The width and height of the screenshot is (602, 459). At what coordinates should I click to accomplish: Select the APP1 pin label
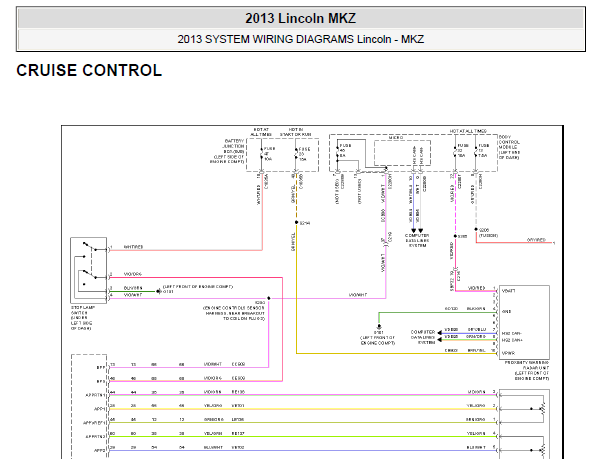tap(99, 409)
